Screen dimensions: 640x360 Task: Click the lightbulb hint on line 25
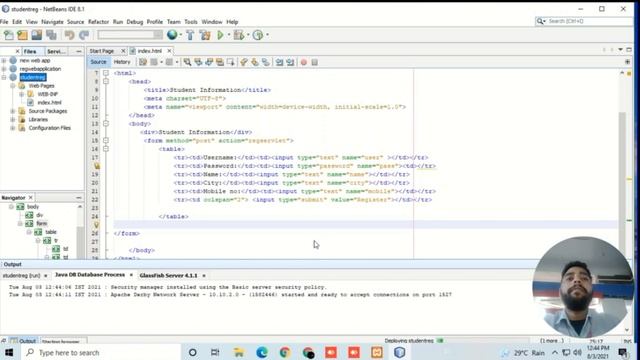97,225
